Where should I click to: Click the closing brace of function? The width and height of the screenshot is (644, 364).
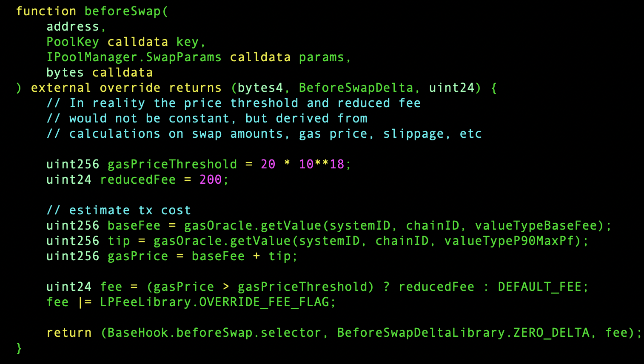click(x=19, y=348)
